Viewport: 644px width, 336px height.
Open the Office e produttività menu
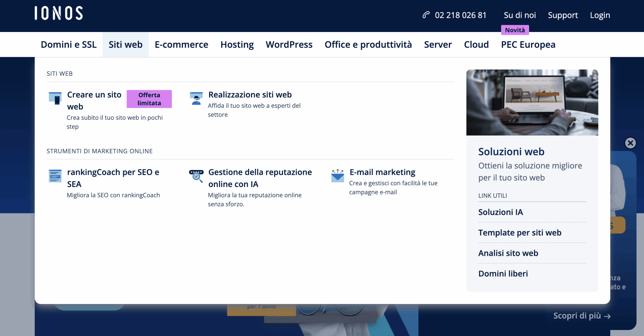(368, 45)
